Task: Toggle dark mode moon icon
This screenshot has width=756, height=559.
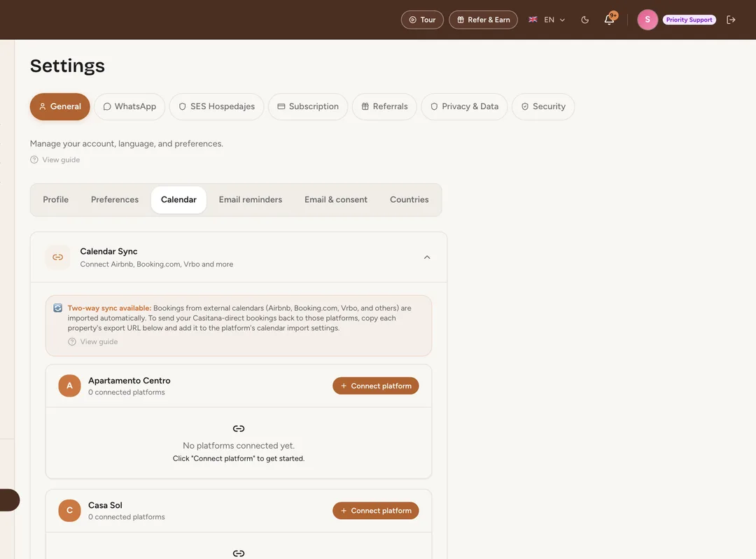Action: 584,20
